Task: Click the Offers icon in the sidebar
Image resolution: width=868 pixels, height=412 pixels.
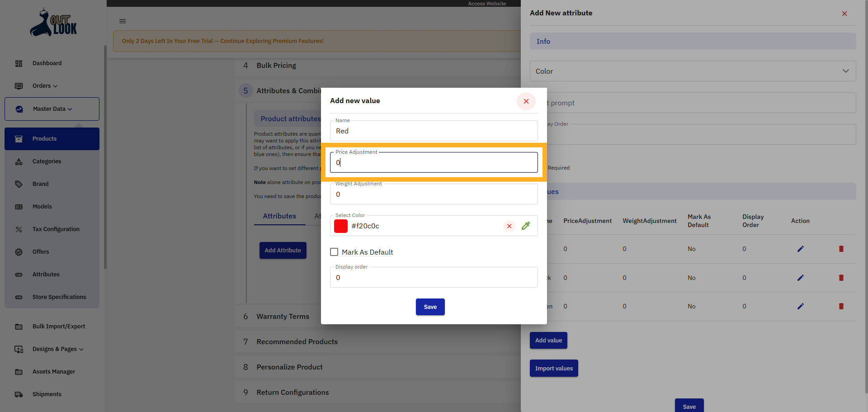Action: [x=19, y=252]
